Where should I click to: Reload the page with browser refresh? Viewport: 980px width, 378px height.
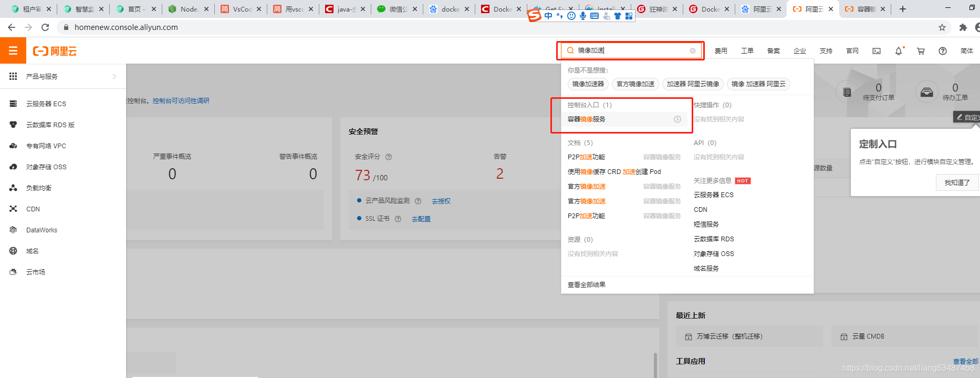click(x=45, y=27)
